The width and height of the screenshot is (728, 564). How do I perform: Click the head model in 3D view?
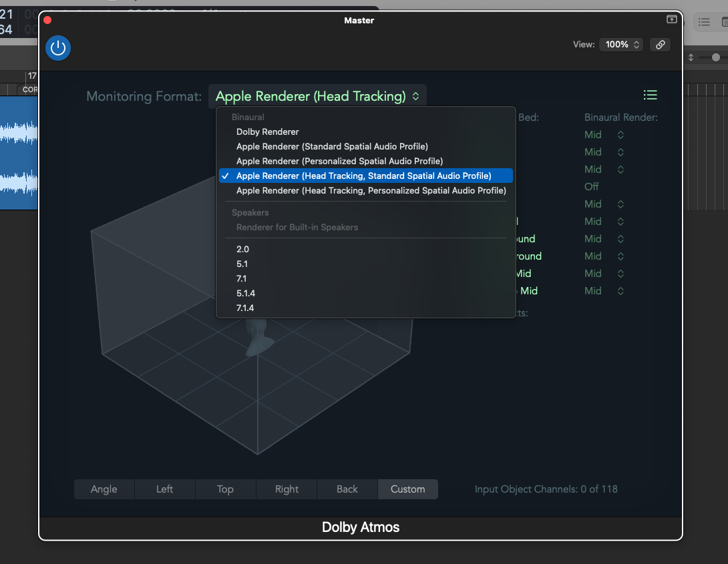pyautogui.click(x=258, y=337)
